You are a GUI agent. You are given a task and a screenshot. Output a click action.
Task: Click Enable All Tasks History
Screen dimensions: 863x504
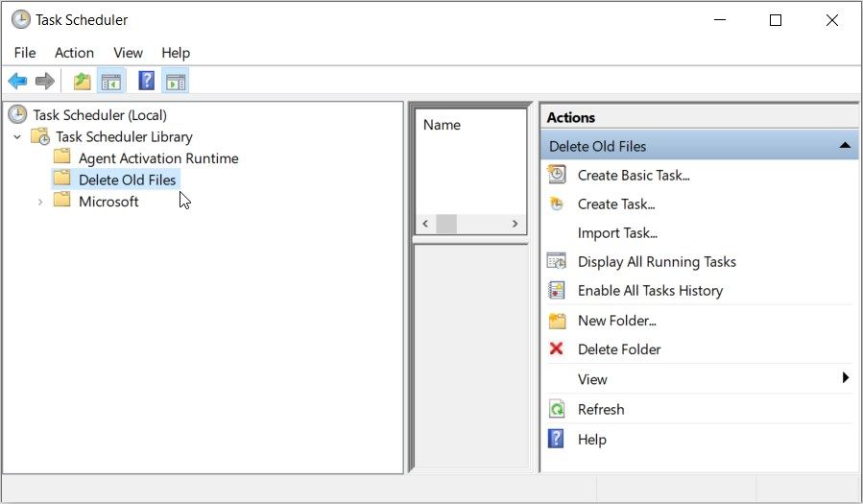coord(650,290)
